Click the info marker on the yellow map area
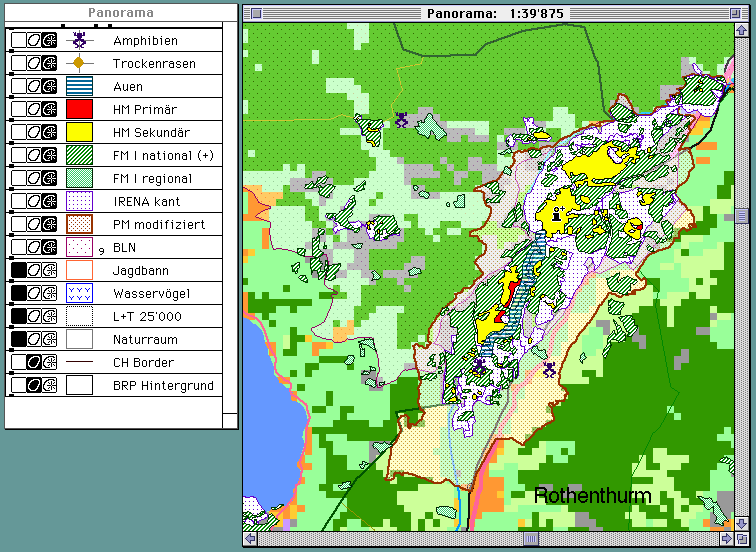756x552 pixels. [555, 212]
